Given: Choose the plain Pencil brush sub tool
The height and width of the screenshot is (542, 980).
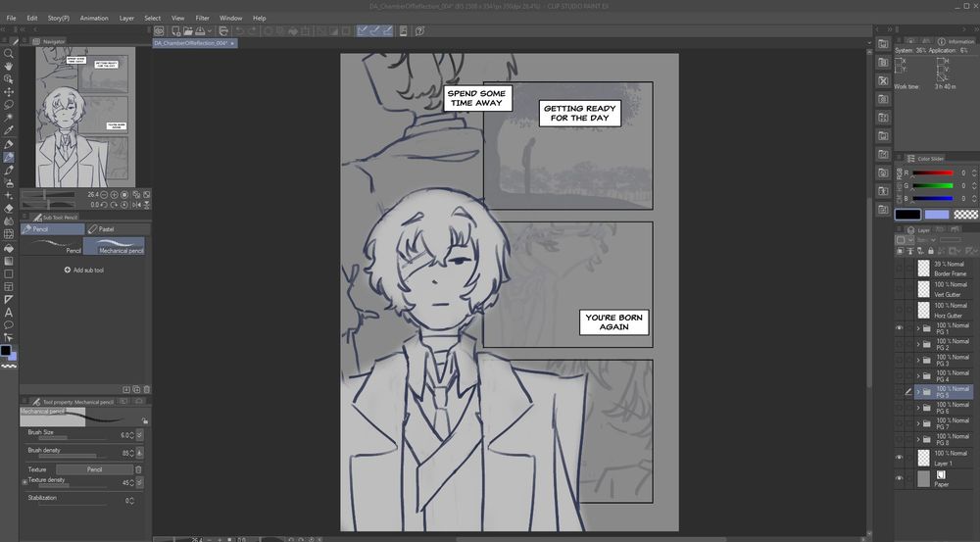Looking at the screenshot, I should point(53,246).
